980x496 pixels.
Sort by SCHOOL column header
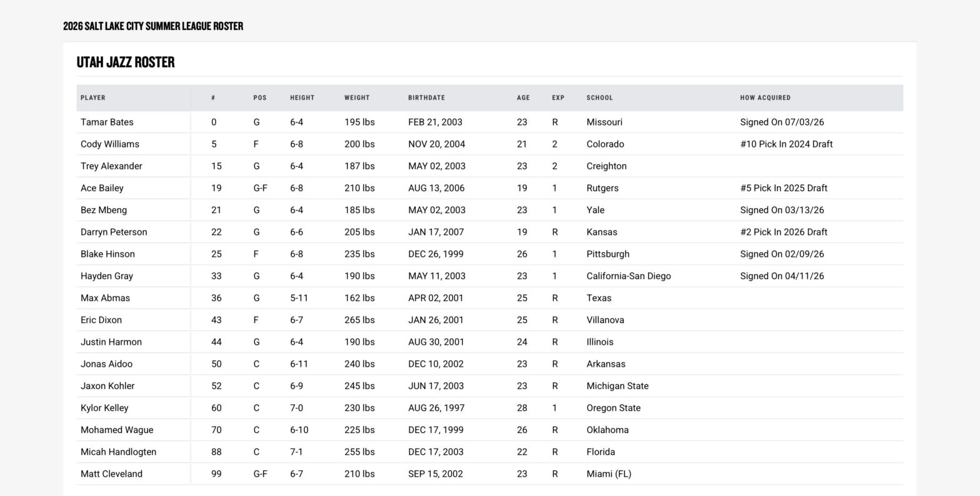pos(600,98)
